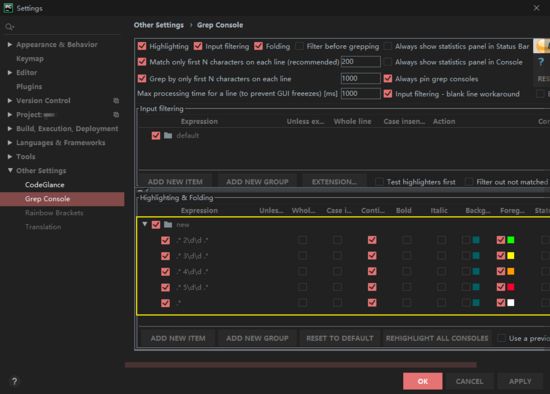The height and width of the screenshot is (394, 550).
Task: Click the Extension button
Action: (x=334, y=181)
